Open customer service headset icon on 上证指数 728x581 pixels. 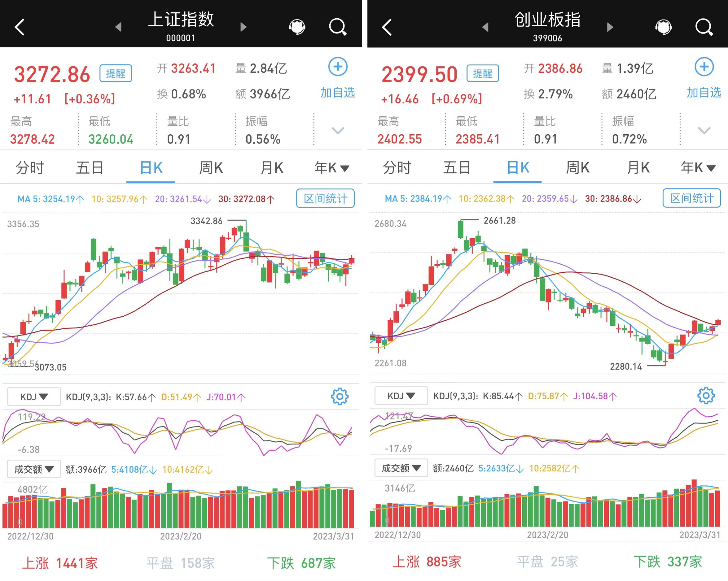pos(297,27)
